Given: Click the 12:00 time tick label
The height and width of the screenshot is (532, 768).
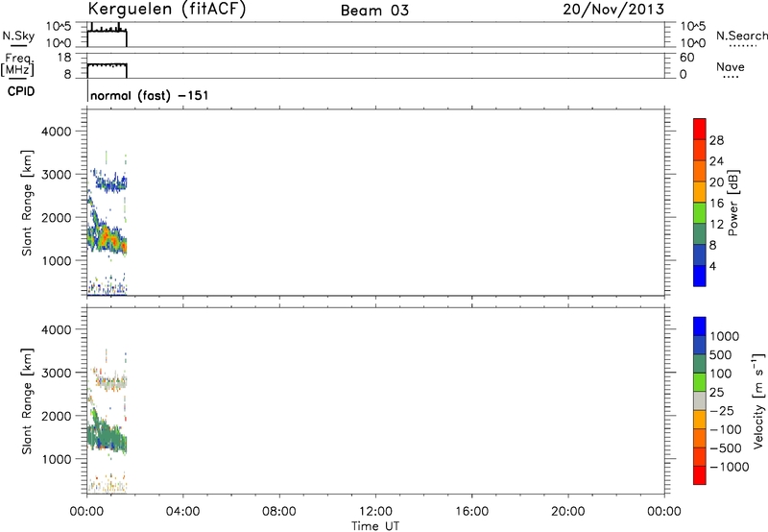Looking at the screenshot, I should [375, 512].
